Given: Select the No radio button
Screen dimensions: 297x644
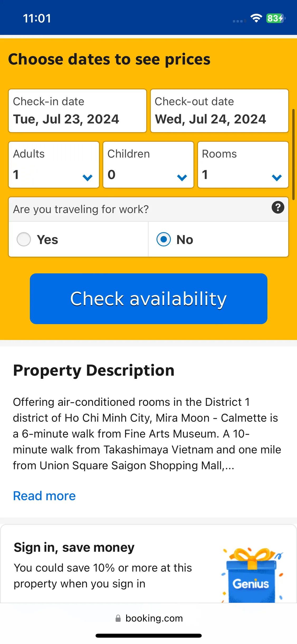Looking at the screenshot, I should click(164, 239).
